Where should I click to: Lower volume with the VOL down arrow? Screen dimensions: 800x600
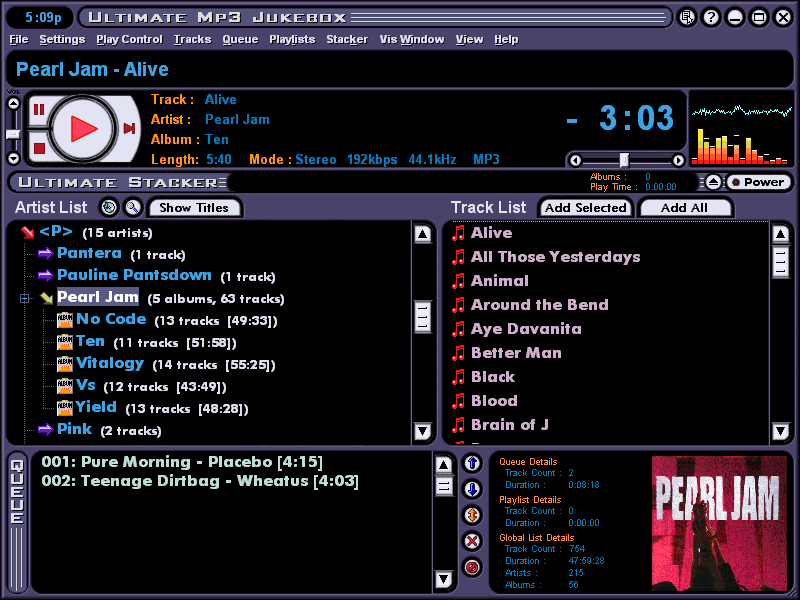point(13,158)
